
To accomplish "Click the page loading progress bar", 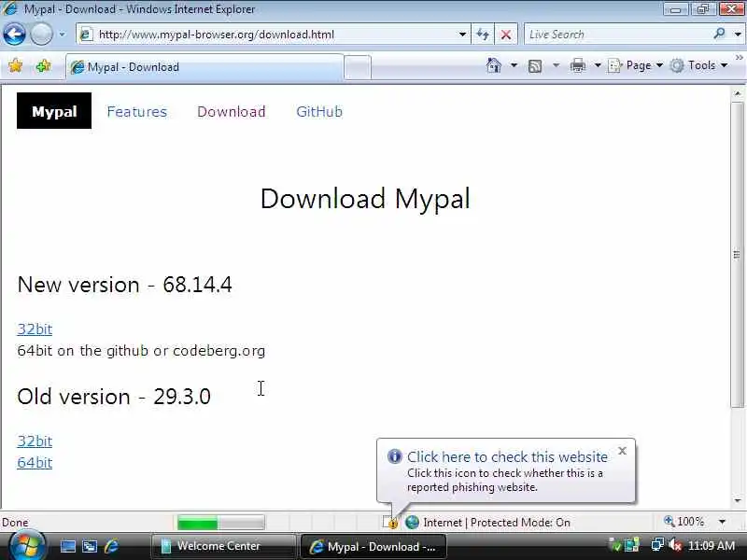I will 221,523.
